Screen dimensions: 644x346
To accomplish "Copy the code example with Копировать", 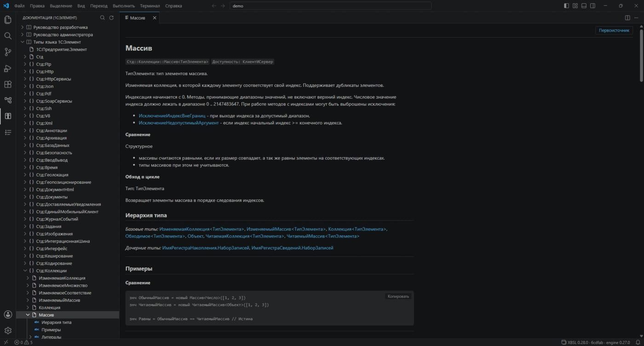I will click(x=398, y=296).
